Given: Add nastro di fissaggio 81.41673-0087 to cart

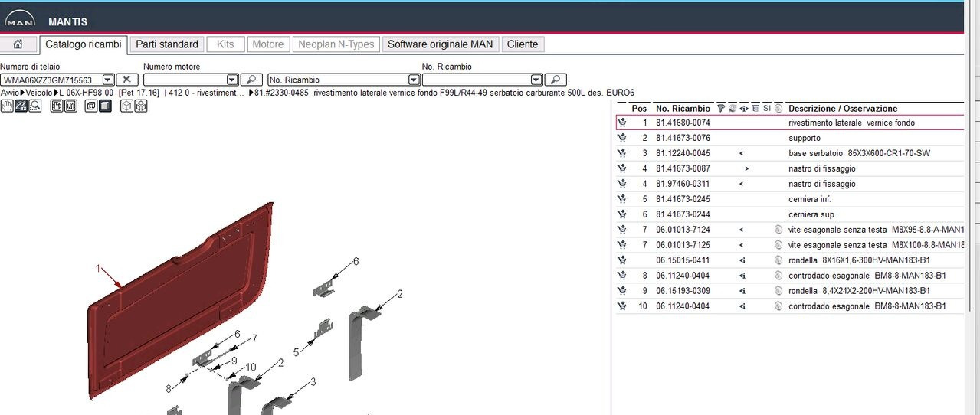Looking at the screenshot, I should pos(622,168).
